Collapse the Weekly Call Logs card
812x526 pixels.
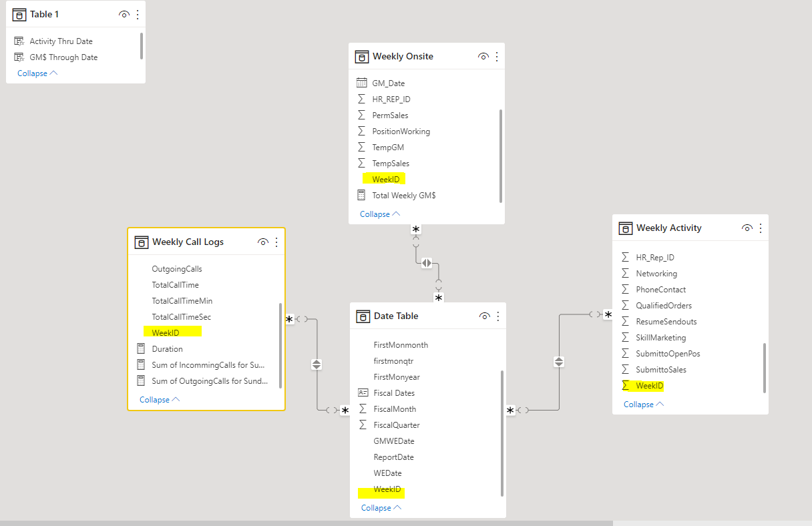(160, 400)
